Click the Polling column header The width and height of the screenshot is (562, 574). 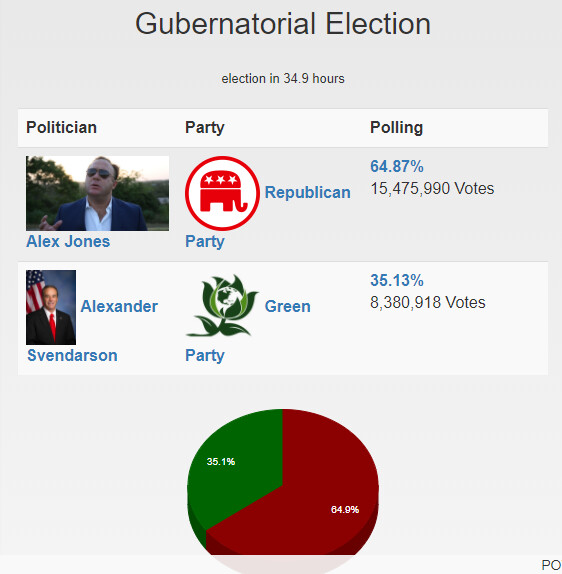click(x=397, y=128)
